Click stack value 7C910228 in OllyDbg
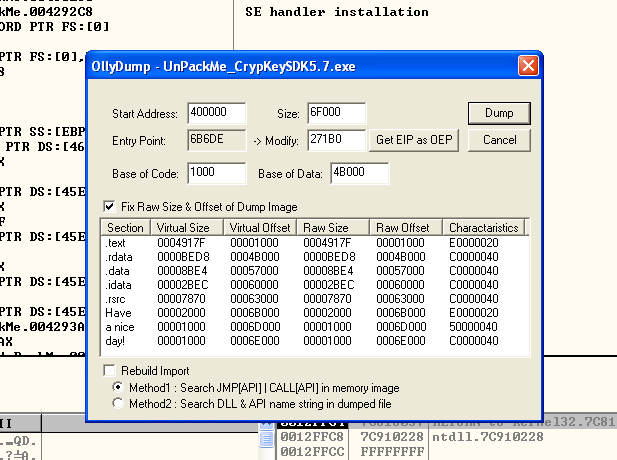Image resolution: width=617 pixels, height=460 pixels. click(392, 437)
